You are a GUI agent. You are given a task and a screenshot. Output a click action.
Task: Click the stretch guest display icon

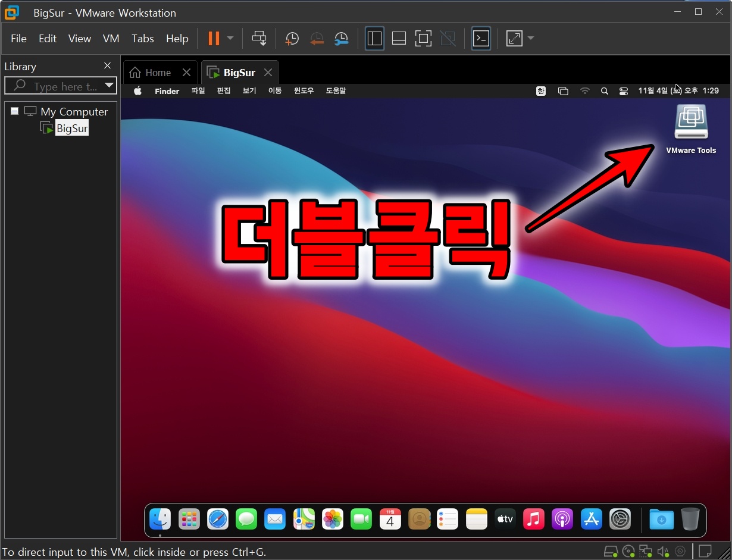(514, 39)
